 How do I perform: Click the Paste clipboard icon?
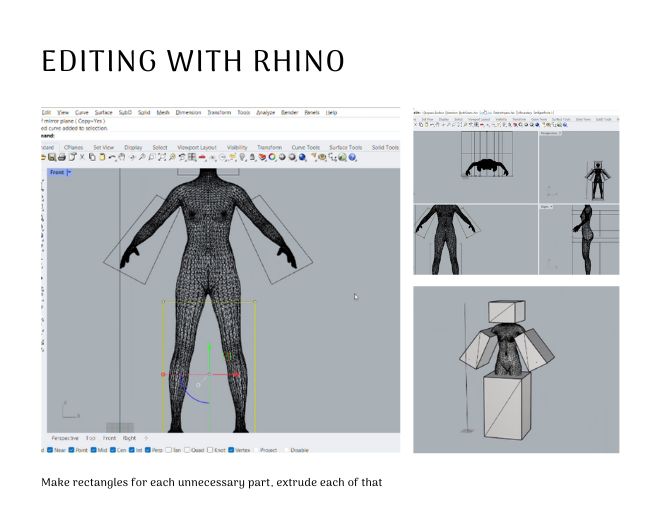pyautogui.click(x=101, y=157)
